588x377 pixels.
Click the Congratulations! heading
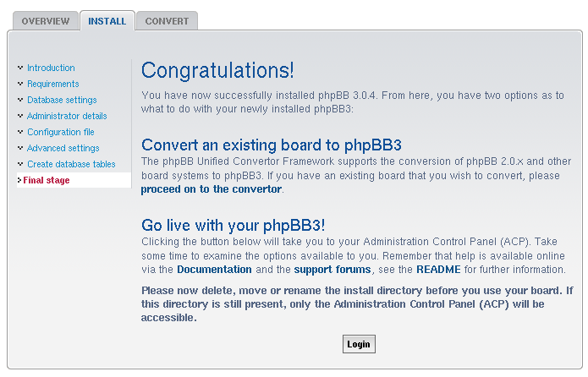pyautogui.click(x=217, y=70)
